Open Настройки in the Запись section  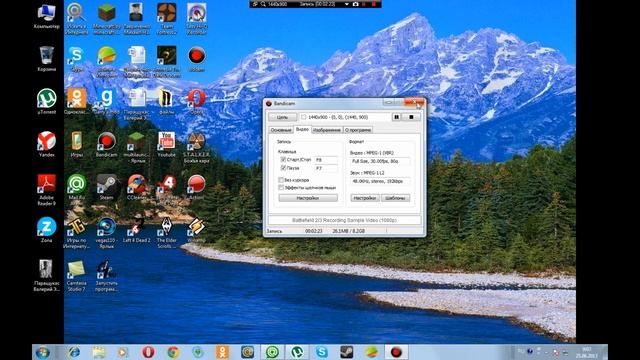pyautogui.click(x=308, y=198)
